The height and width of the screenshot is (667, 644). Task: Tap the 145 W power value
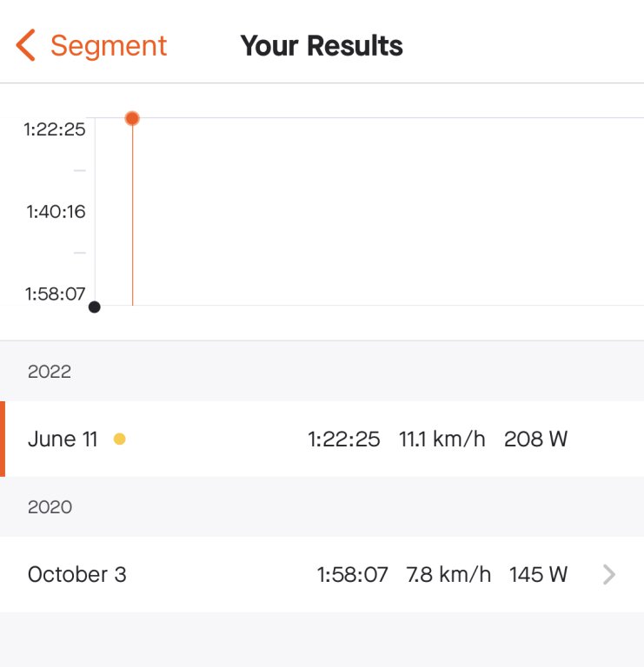[x=538, y=575]
